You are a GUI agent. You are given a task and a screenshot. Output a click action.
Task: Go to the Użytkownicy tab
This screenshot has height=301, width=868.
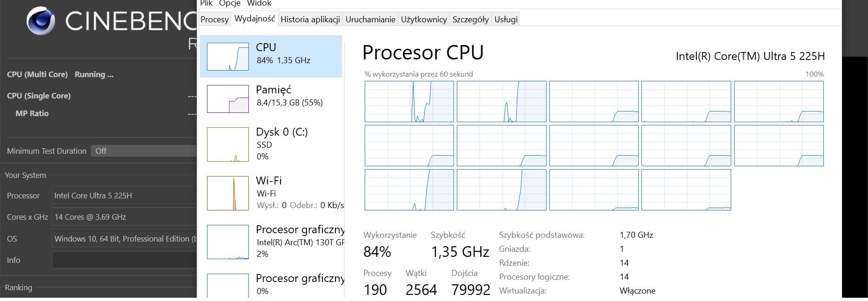(424, 20)
